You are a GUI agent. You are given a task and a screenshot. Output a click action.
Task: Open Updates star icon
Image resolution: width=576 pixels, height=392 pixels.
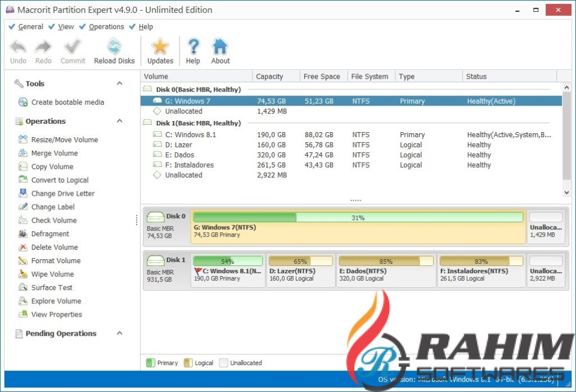(160, 47)
